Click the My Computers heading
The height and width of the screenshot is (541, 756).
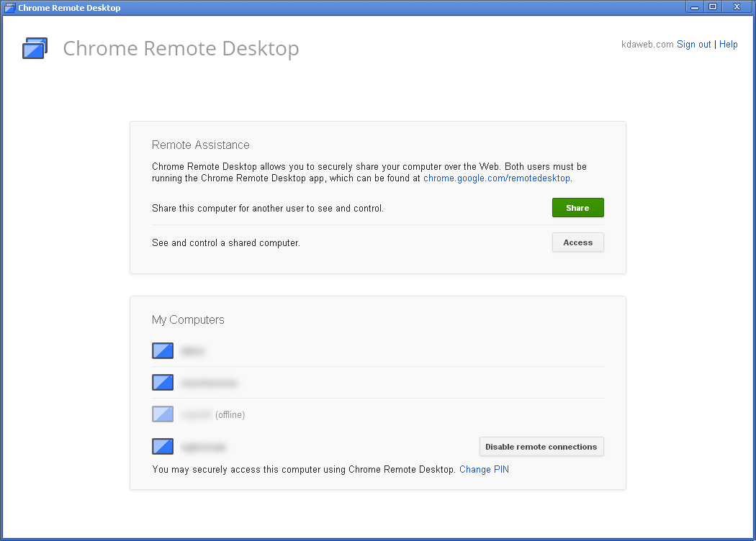pos(188,320)
